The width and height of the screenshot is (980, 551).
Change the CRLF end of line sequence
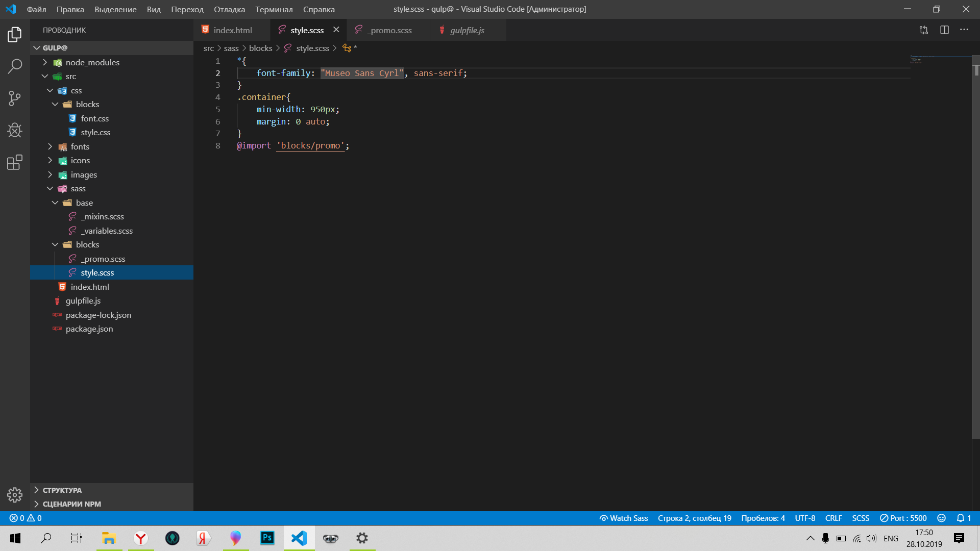coord(834,518)
